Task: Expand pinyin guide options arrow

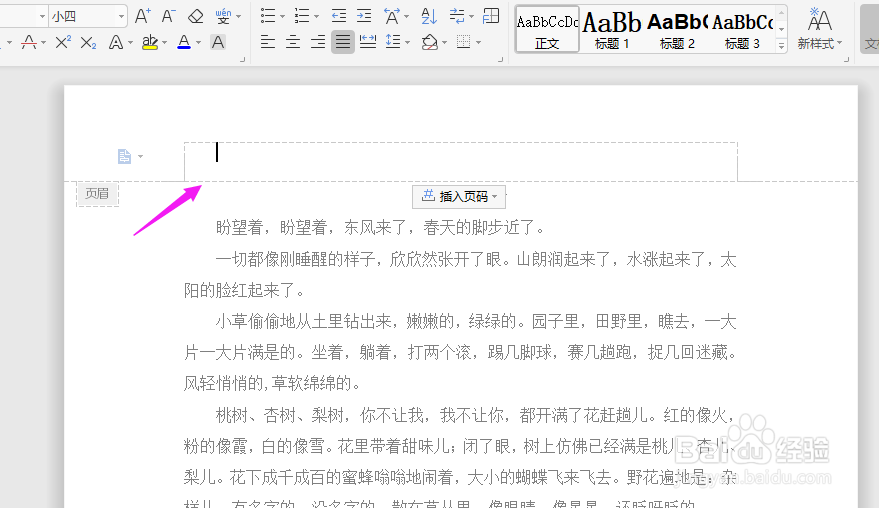Action: 238,16
